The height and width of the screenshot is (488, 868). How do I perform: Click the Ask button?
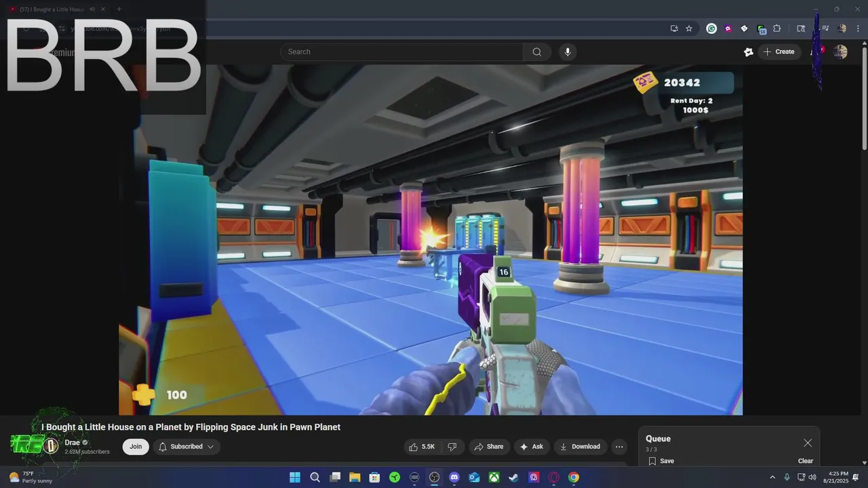click(x=532, y=447)
